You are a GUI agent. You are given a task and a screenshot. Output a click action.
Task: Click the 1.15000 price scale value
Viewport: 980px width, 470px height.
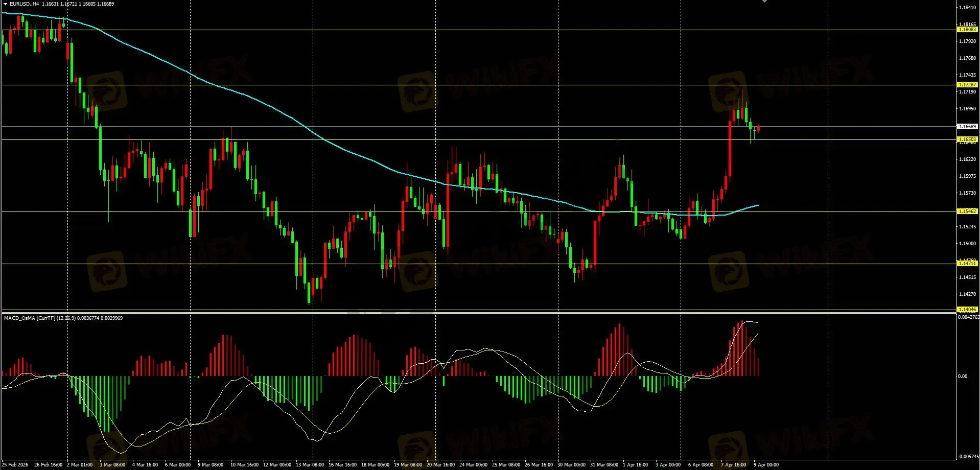point(968,244)
